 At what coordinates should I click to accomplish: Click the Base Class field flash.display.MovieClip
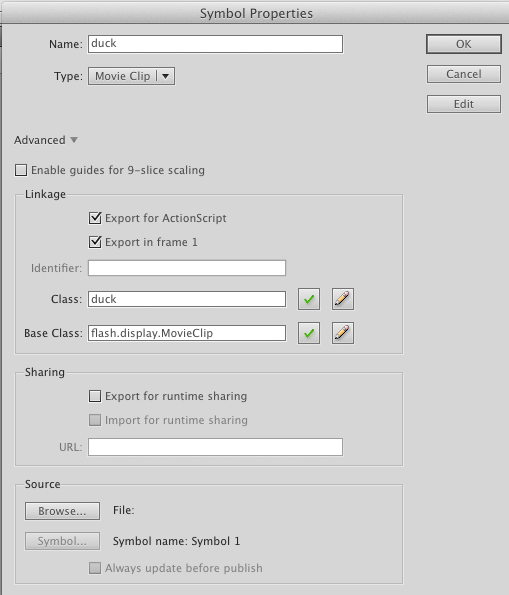click(x=187, y=333)
